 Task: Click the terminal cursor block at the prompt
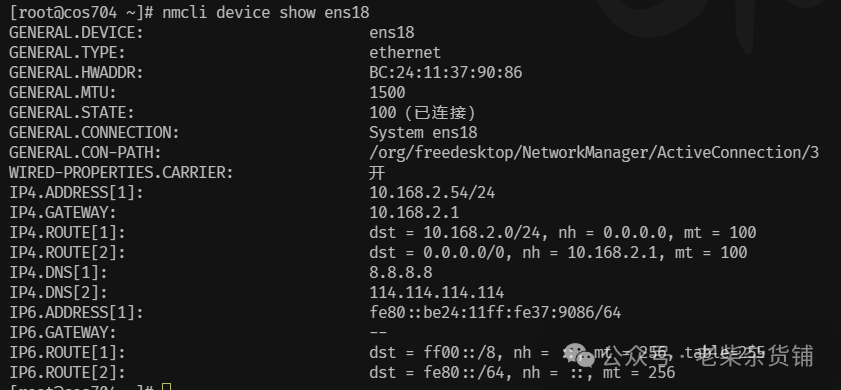[x=166, y=387]
